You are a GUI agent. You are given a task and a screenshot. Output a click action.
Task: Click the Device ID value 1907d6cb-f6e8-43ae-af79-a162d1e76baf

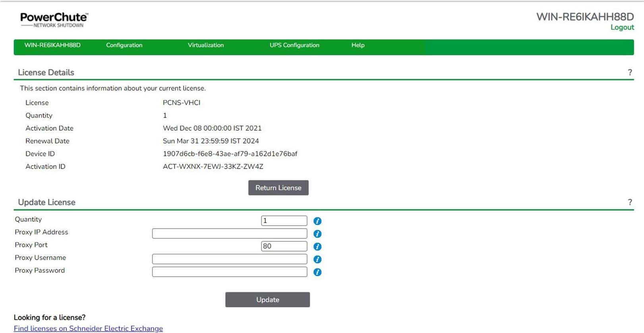[230, 154]
